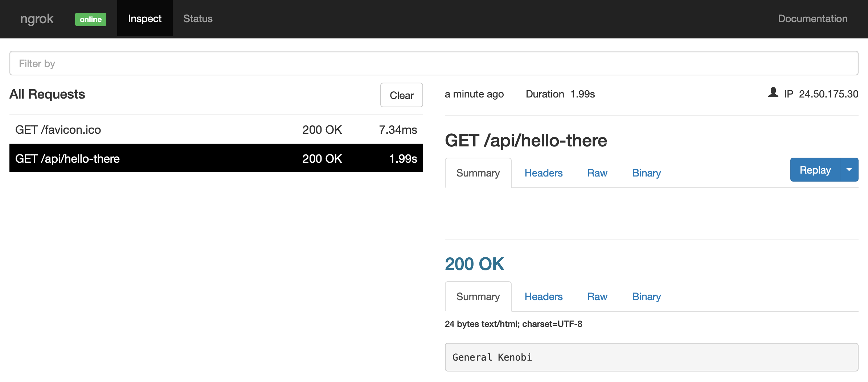This screenshot has width=868, height=382.
Task: Show request Raw tab
Action: [x=597, y=173]
